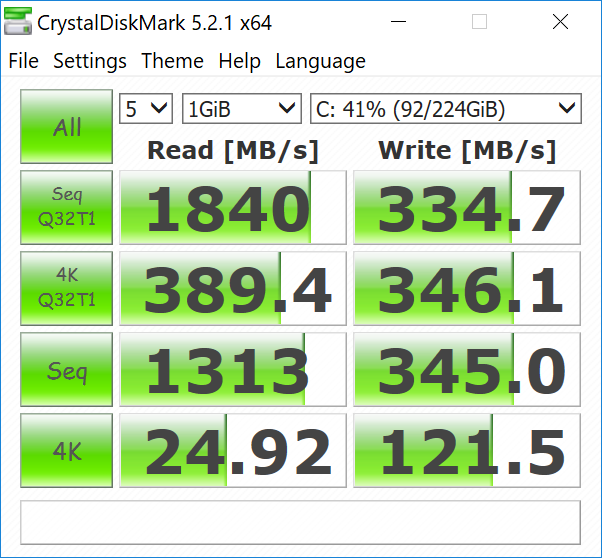Open the Help menu
This screenshot has width=602, height=558.
click(240, 61)
